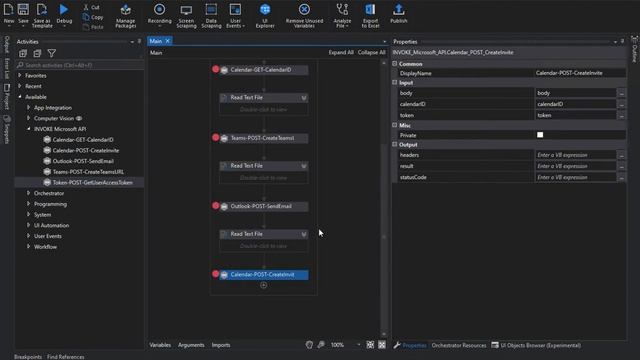Open the Screen Scraping tool
Image resolution: width=640 pixels, height=360 pixels.
pyautogui.click(x=186, y=16)
